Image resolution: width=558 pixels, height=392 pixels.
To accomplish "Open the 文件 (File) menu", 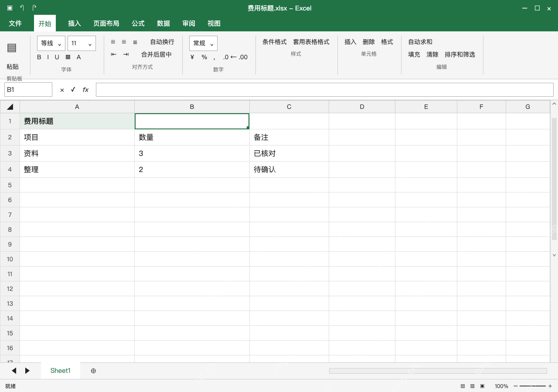I will pos(15,24).
